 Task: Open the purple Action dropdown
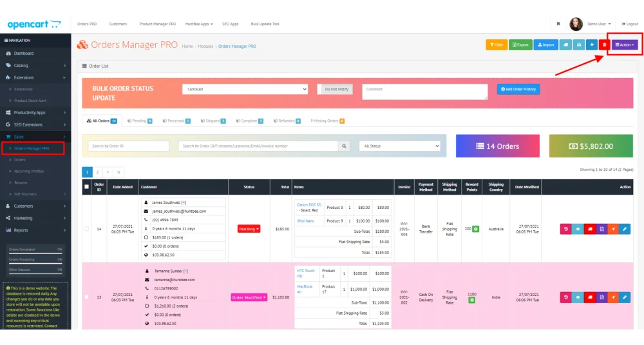625,45
